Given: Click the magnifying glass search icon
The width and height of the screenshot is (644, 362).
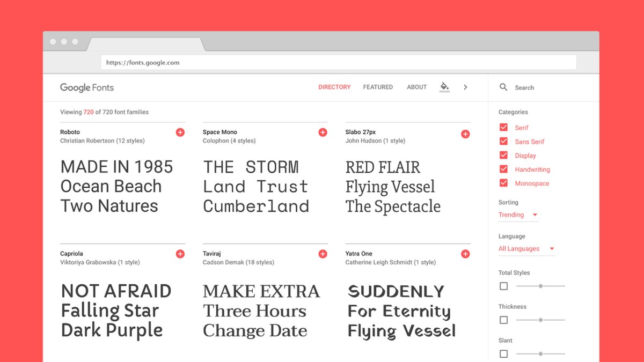Looking at the screenshot, I should pyautogui.click(x=503, y=87).
